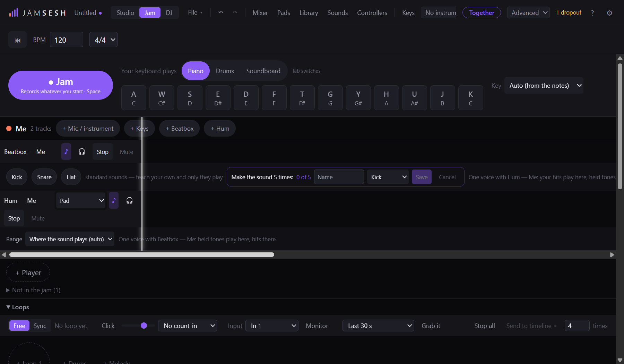Screen dimensions: 624x364
Task: Click the + Player button
Action: tap(28, 272)
